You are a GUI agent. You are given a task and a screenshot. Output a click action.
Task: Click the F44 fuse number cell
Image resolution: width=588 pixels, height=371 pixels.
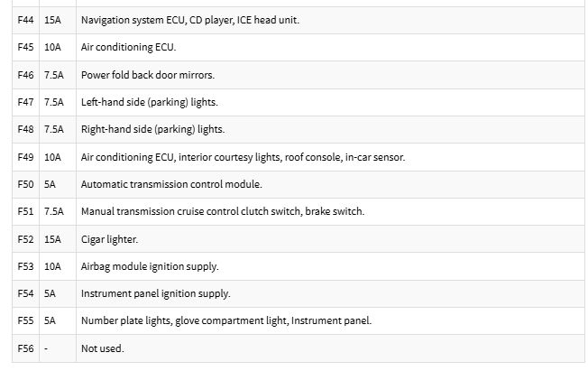(25, 20)
